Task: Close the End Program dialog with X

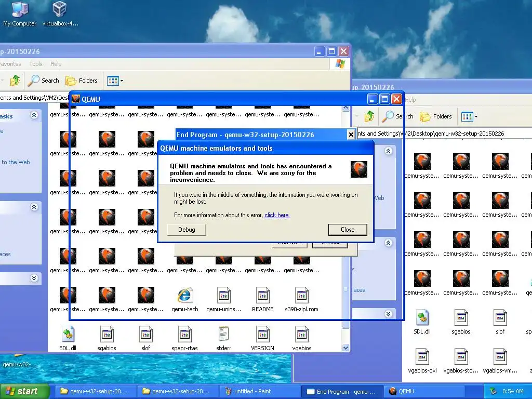Action: pyautogui.click(x=351, y=135)
